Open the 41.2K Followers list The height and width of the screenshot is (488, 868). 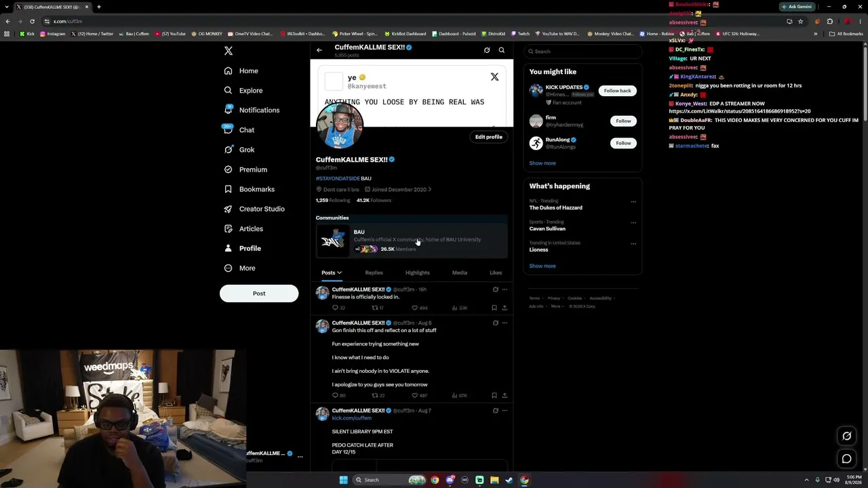[374, 200]
